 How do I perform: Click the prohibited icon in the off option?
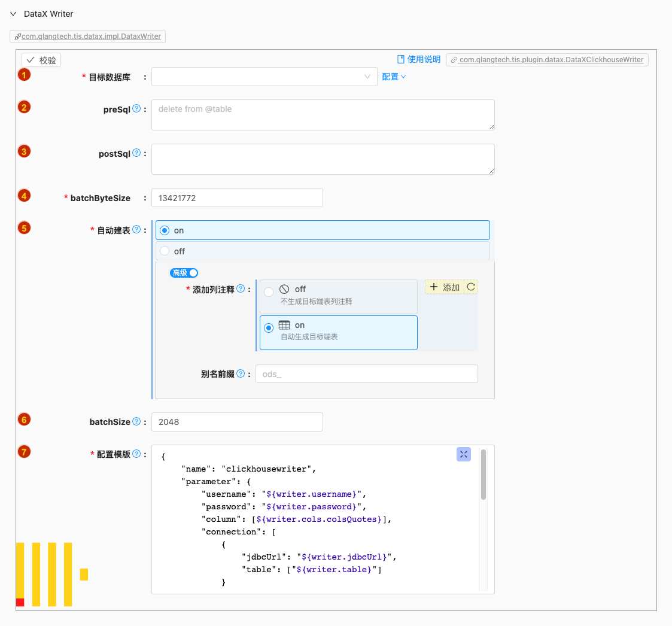[284, 289]
